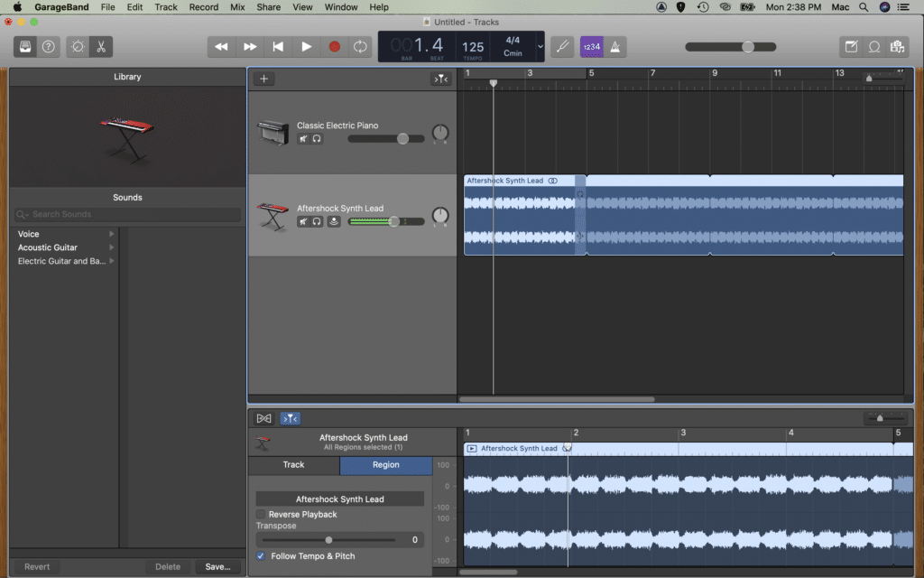Select the Tuner icon in the toolbar
Image resolution: width=924 pixels, height=578 pixels.
coord(562,47)
